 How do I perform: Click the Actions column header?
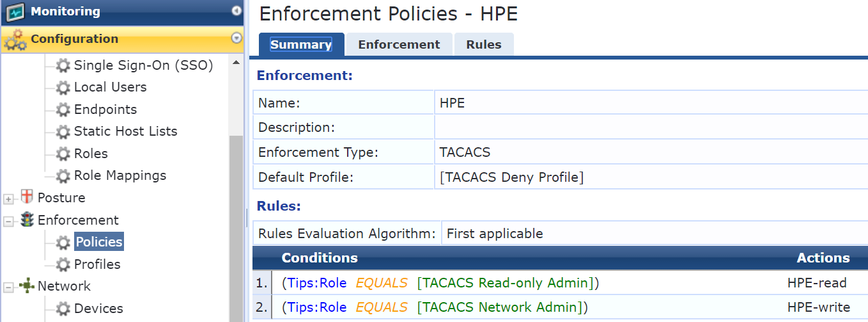(823, 258)
